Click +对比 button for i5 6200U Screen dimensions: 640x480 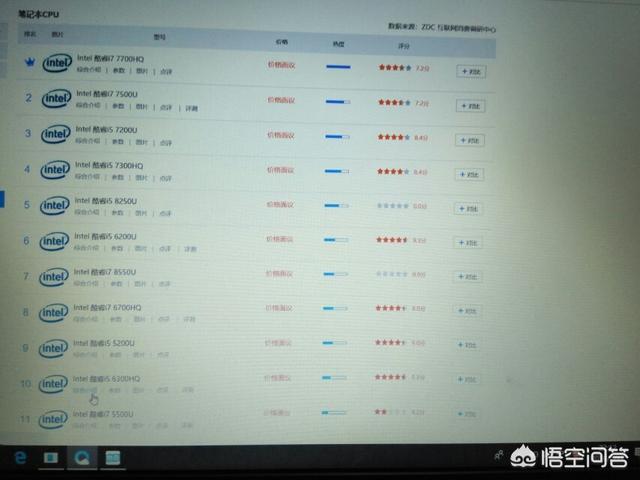pyautogui.click(x=468, y=243)
